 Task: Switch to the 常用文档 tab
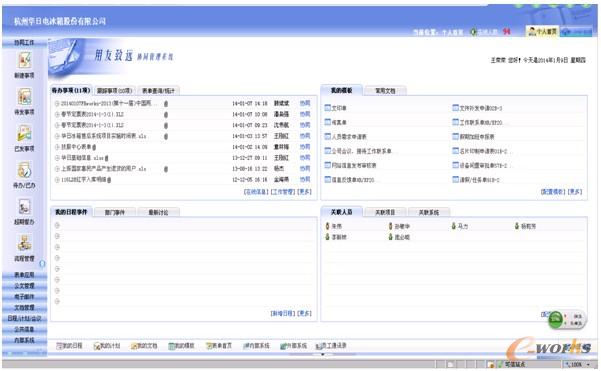(x=385, y=91)
